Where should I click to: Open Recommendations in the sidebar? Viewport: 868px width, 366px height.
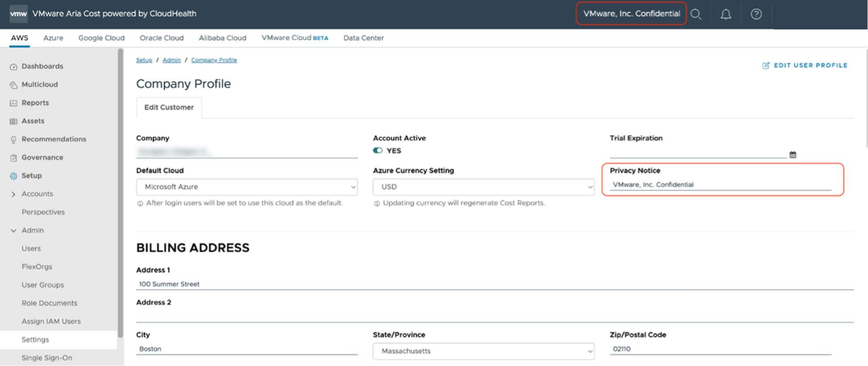point(54,139)
